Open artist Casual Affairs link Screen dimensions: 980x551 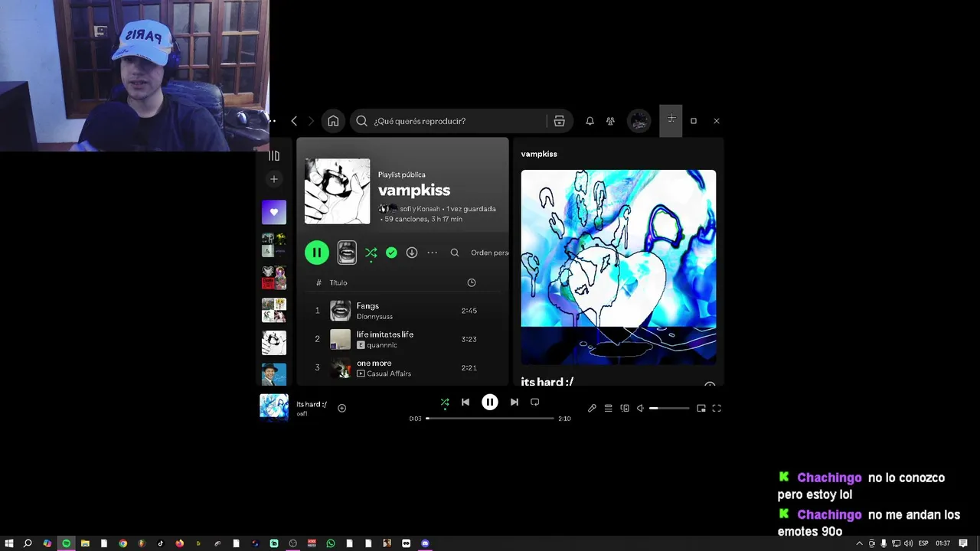[389, 373]
